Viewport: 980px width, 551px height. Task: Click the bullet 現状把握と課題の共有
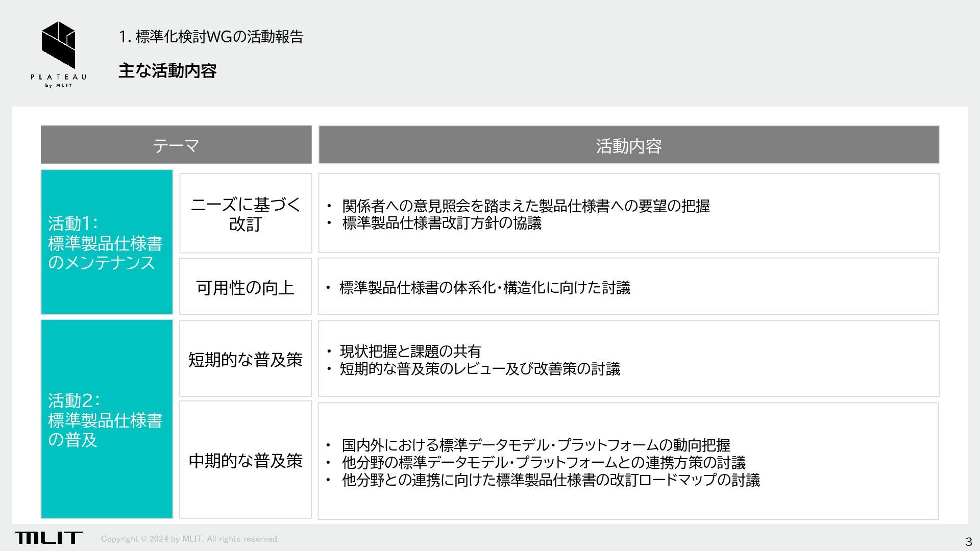[x=410, y=351]
